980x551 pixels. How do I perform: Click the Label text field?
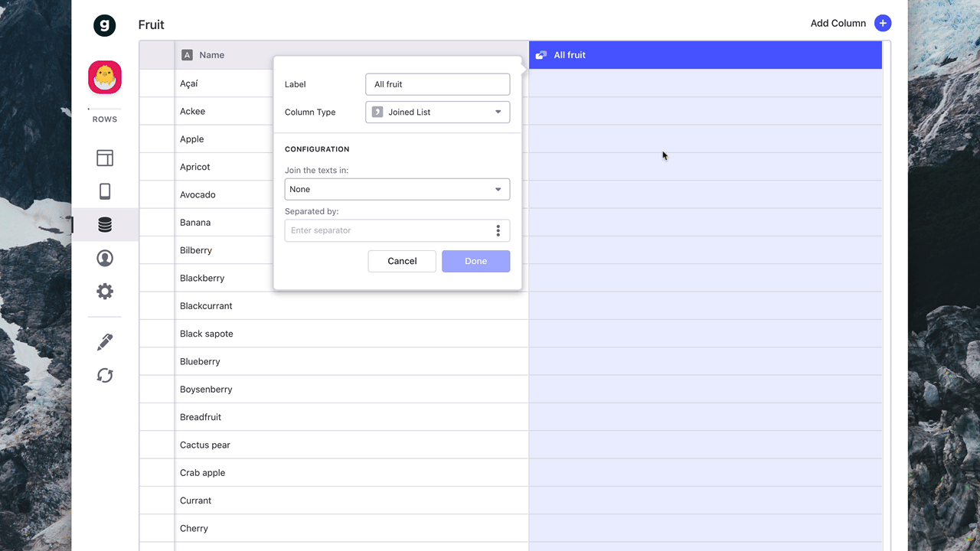pos(437,84)
